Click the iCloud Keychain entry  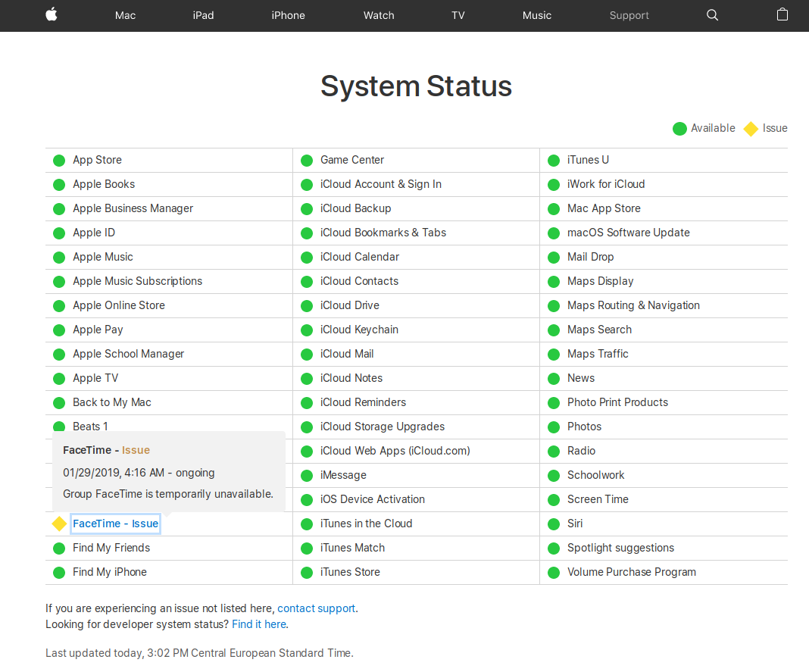[359, 330]
